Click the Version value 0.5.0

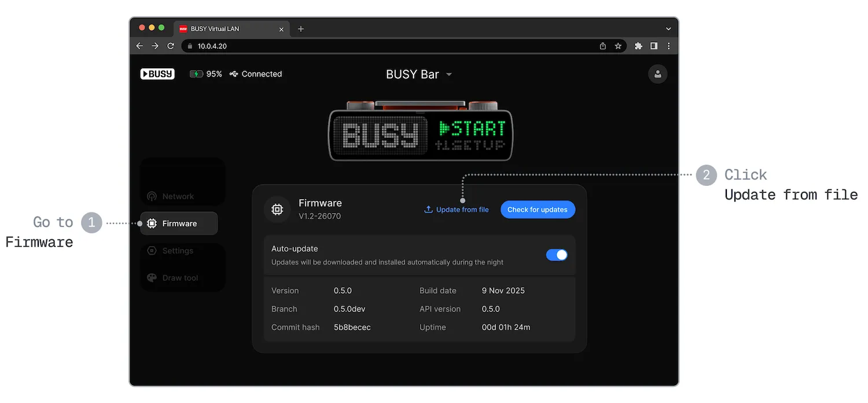tap(343, 291)
